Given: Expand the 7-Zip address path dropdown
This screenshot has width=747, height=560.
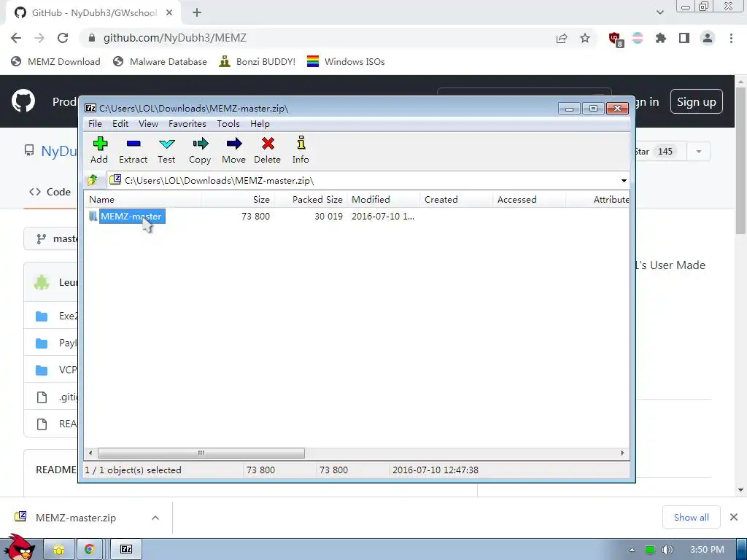Looking at the screenshot, I should coord(624,181).
